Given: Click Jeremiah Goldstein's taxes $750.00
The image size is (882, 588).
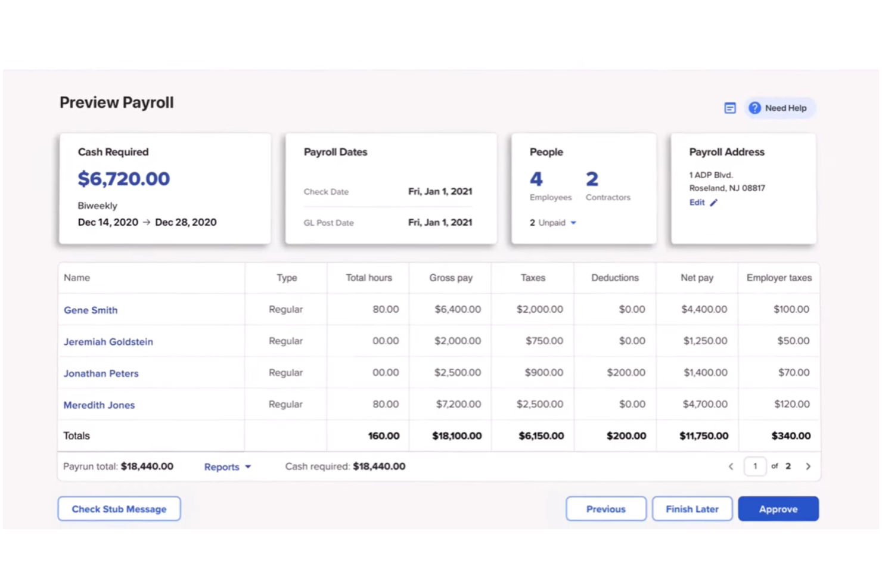Looking at the screenshot, I should tap(544, 341).
